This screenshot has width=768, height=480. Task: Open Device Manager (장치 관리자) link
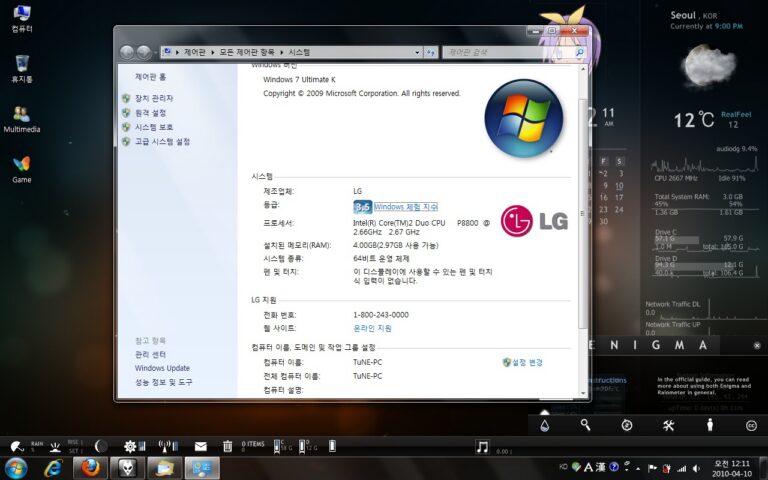point(154,98)
